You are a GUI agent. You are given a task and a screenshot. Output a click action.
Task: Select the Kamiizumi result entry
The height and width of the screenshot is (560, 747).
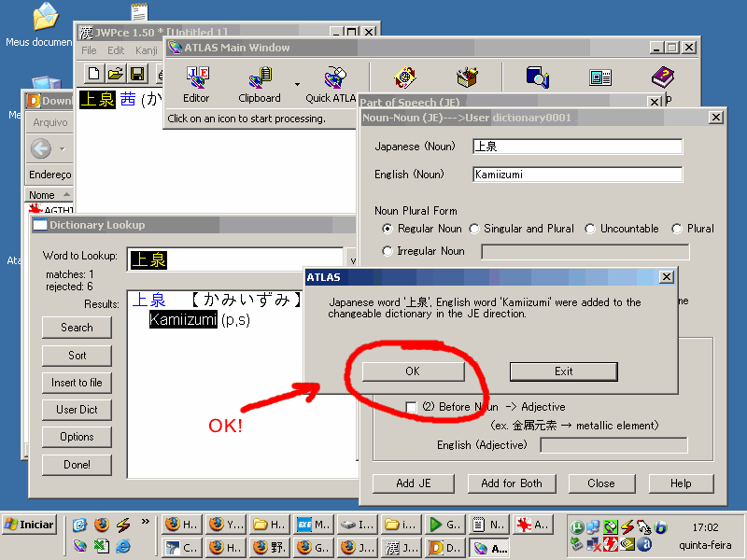(183, 319)
